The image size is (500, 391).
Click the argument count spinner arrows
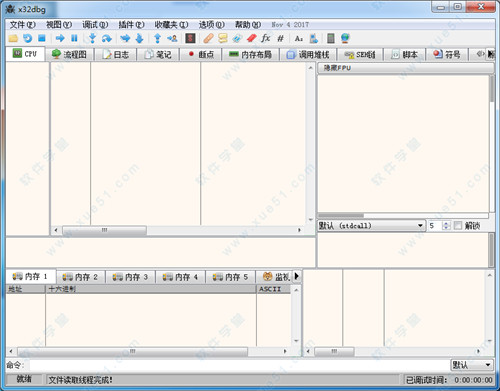pyautogui.click(x=446, y=226)
